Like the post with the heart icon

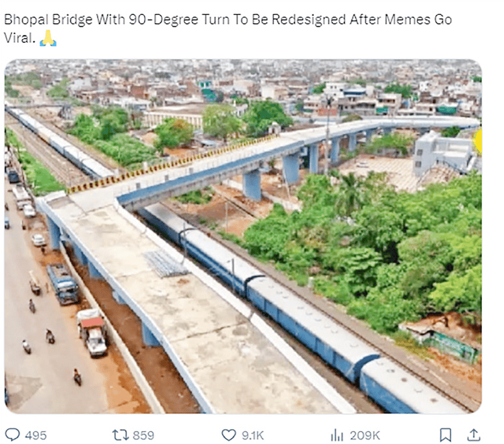(x=228, y=434)
